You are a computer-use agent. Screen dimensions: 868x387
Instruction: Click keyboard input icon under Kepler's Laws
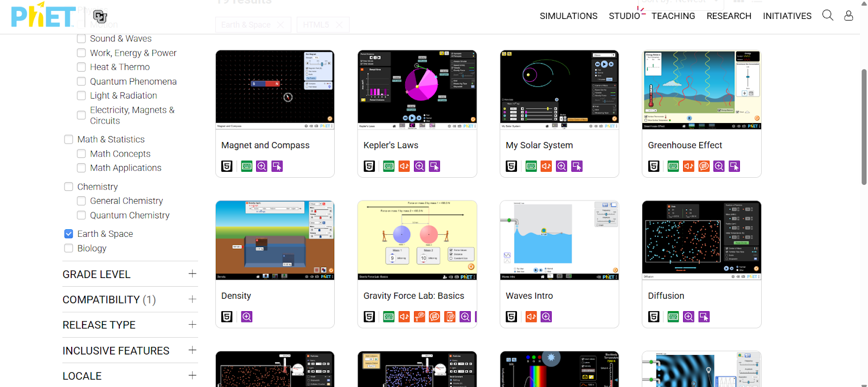tap(388, 166)
